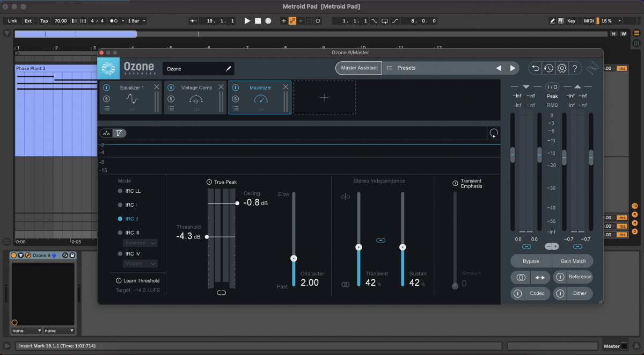Enable Learn Threshold

tap(119, 281)
